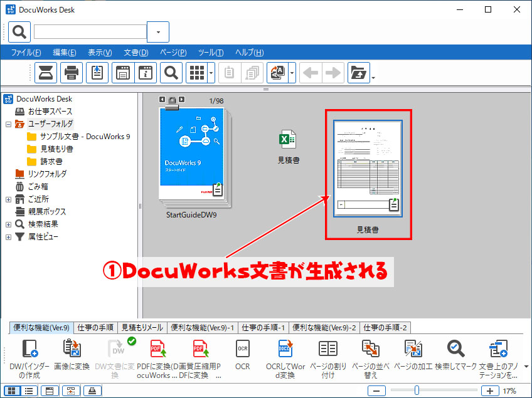Image resolution: width=532 pixels, height=398 pixels.
Task: Switch to 仕事の手順-1 tab
Action: [263, 328]
